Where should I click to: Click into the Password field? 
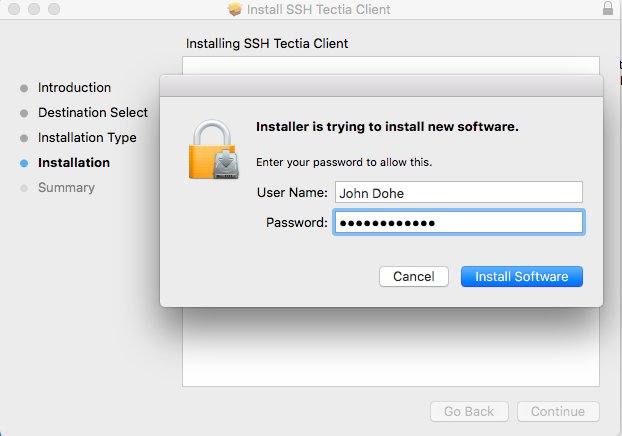coord(459,222)
